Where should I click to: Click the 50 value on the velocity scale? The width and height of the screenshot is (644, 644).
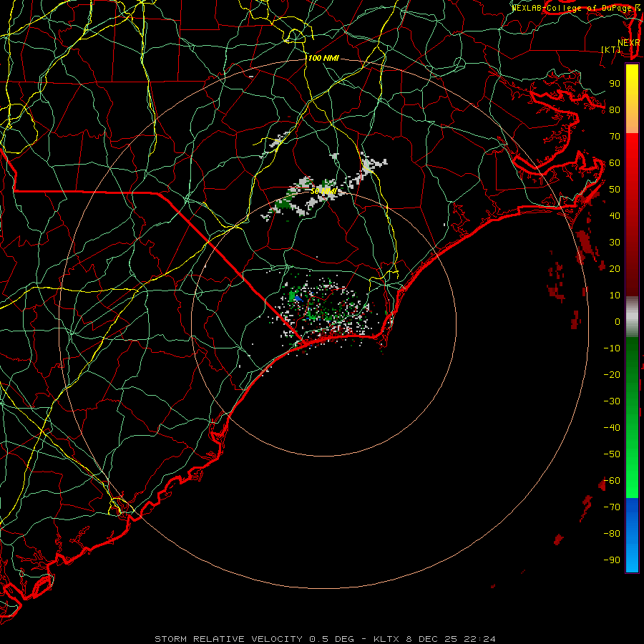coord(615,190)
